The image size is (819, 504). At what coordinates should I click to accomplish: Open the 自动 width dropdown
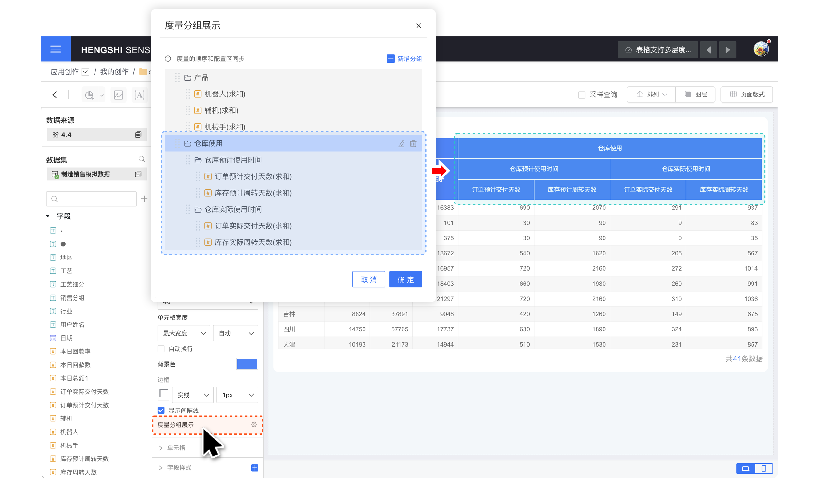click(x=236, y=333)
